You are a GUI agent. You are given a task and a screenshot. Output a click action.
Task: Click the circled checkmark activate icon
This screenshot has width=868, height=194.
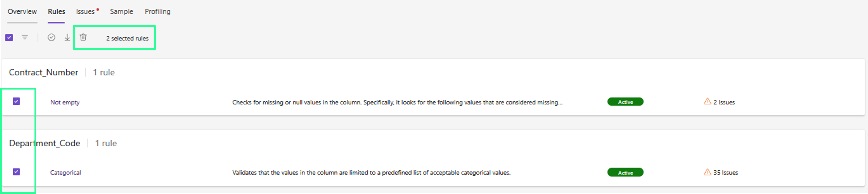pyautogui.click(x=51, y=37)
